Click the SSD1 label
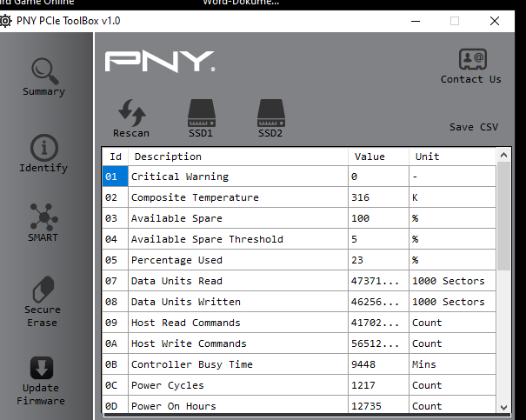The image size is (526, 420). 201,133
